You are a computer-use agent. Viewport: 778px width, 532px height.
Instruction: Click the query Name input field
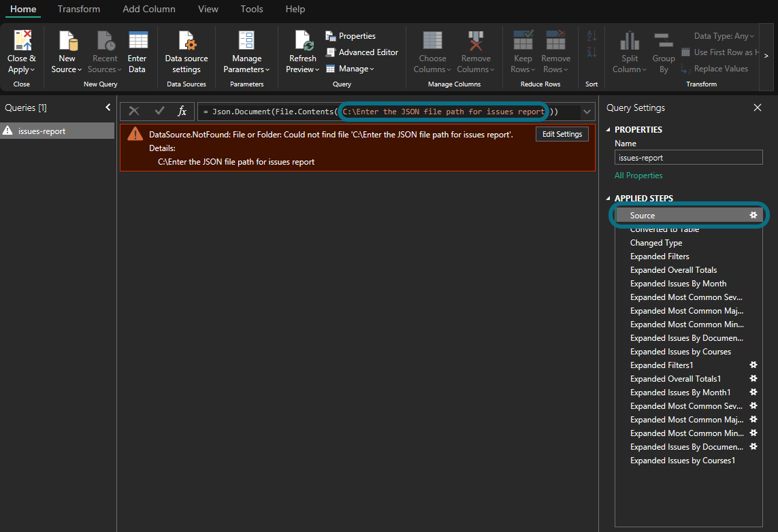[x=688, y=158]
